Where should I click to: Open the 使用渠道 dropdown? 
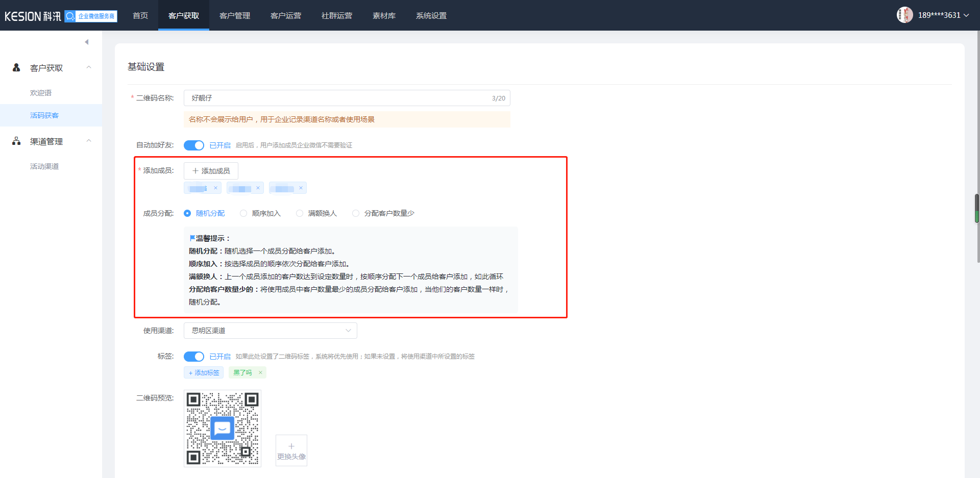270,331
